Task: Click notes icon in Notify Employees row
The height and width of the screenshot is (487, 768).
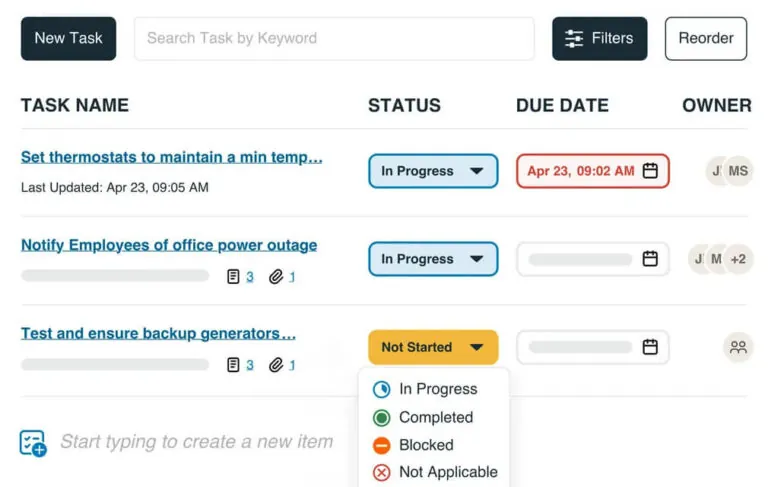Action: (x=233, y=277)
